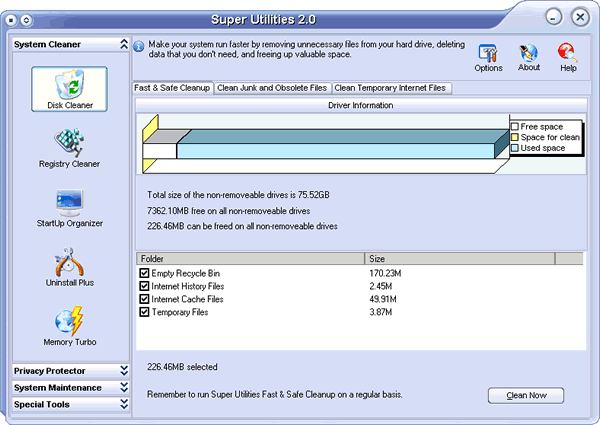Click the round arrows title bar button
600x425 pixels.
click(x=26, y=20)
